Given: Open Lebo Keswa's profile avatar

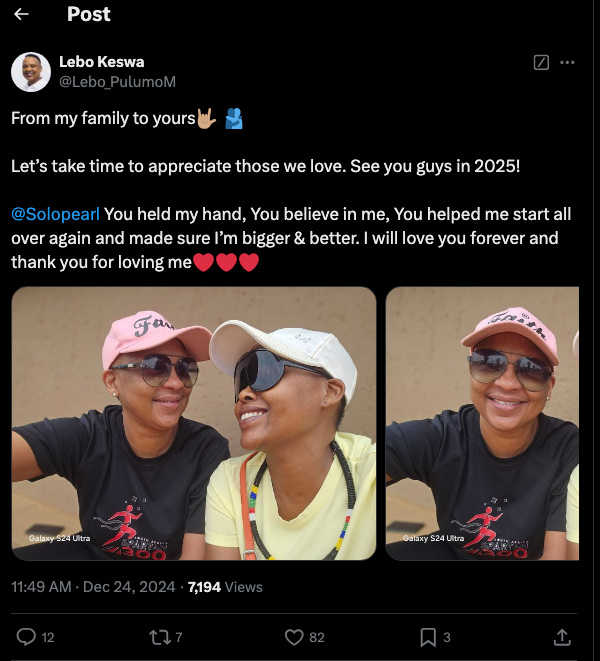Looking at the screenshot, I should click(31, 72).
